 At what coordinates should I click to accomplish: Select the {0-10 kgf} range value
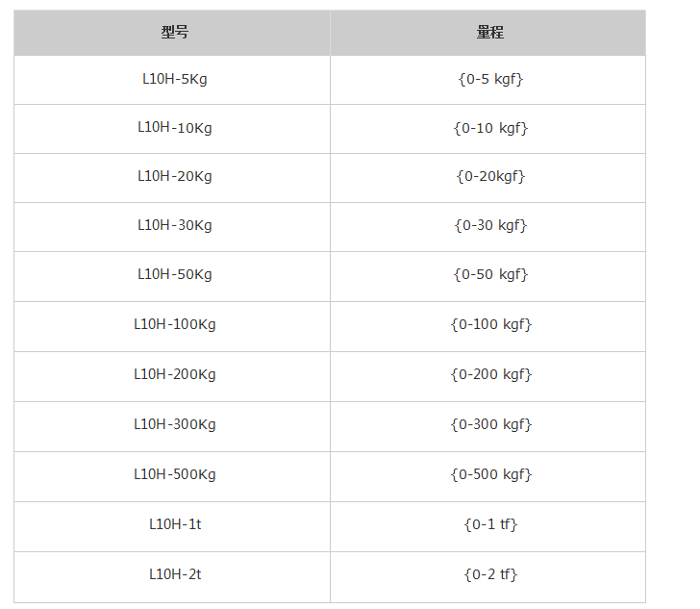click(x=490, y=127)
